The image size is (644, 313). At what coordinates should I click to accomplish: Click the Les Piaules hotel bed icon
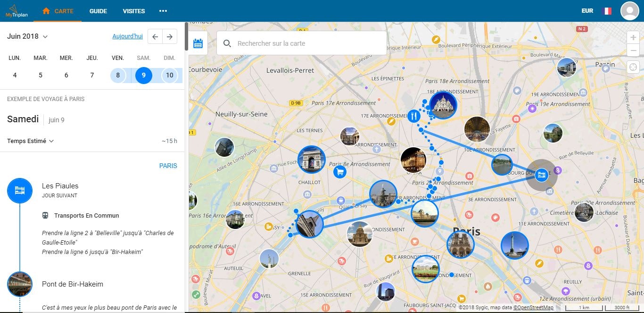coord(19,190)
